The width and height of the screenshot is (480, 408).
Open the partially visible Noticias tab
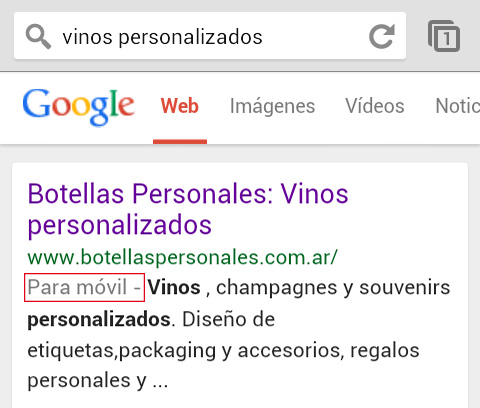point(458,106)
